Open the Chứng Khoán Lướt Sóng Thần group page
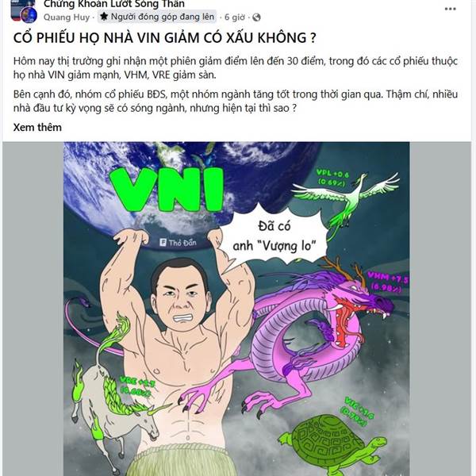Image resolution: width=476 pixels, height=476 pixels. coord(113,4)
